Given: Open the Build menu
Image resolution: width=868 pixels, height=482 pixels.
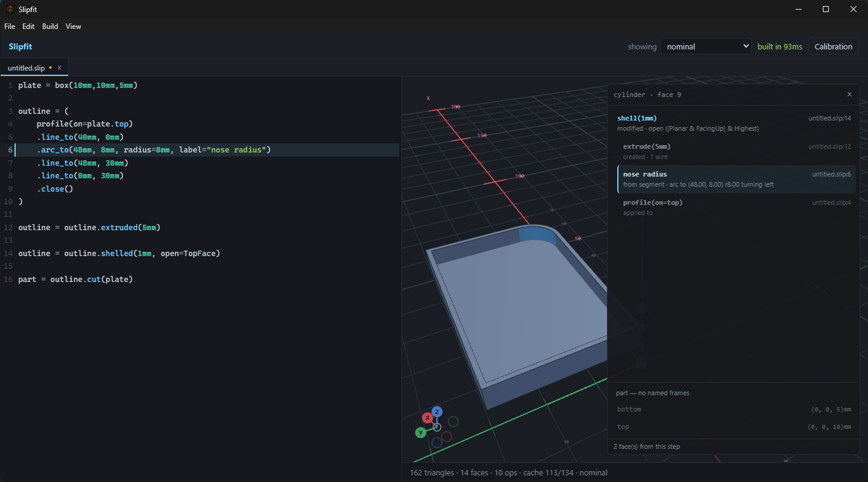Looking at the screenshot, I should (50, 27).
